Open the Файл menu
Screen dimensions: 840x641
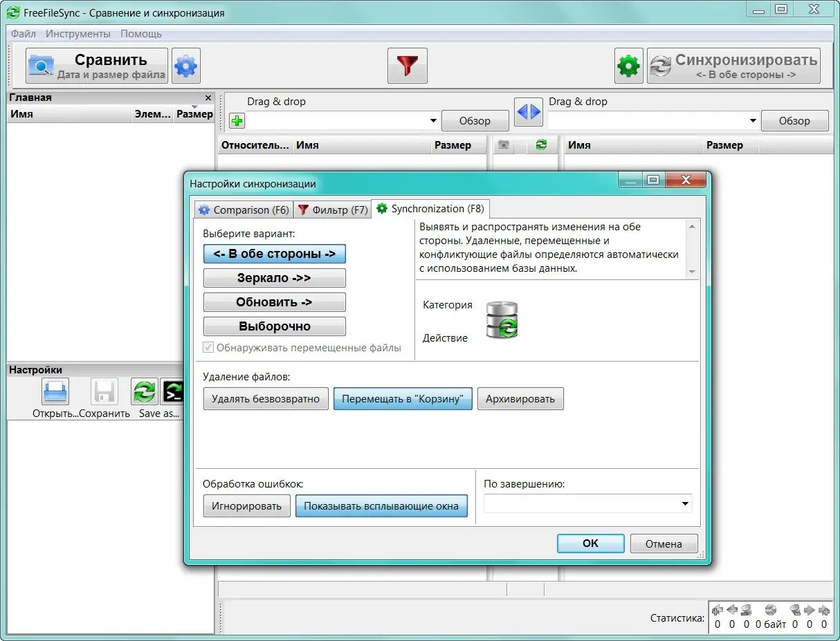point(24,33)
